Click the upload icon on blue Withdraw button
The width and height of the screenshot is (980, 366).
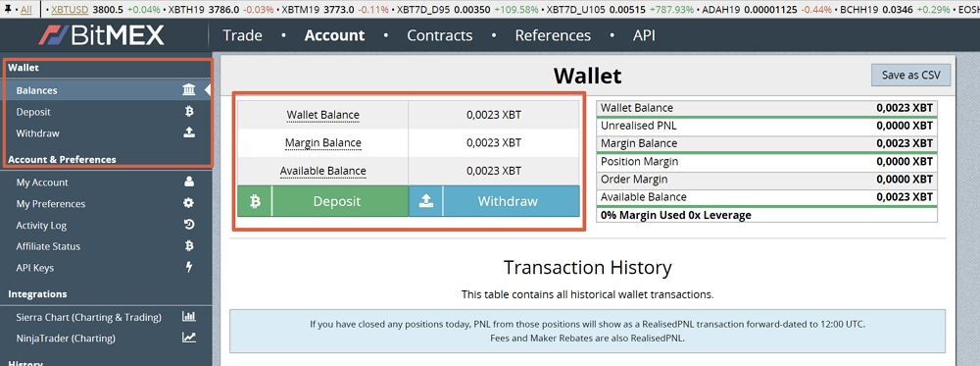click(425, 201)
